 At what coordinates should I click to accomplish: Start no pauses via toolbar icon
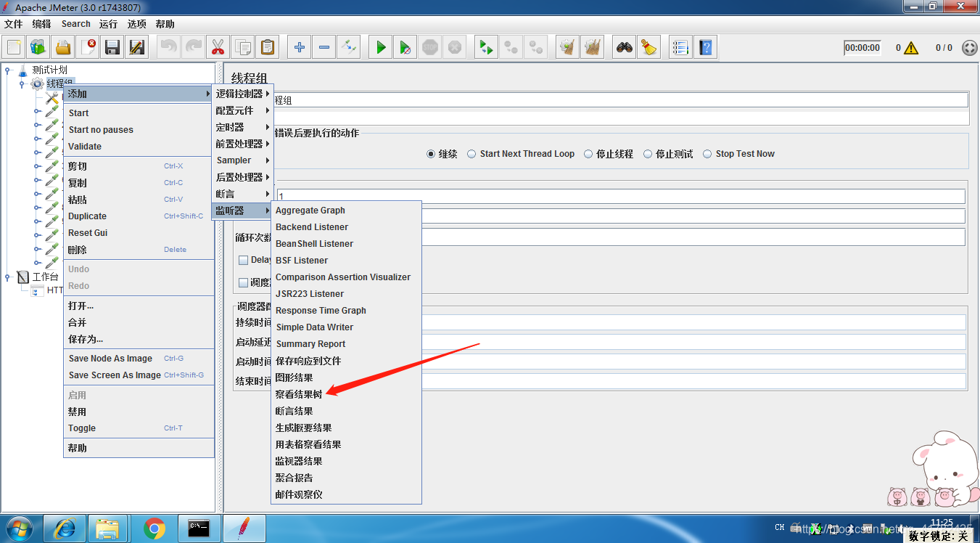pos(405,48)
